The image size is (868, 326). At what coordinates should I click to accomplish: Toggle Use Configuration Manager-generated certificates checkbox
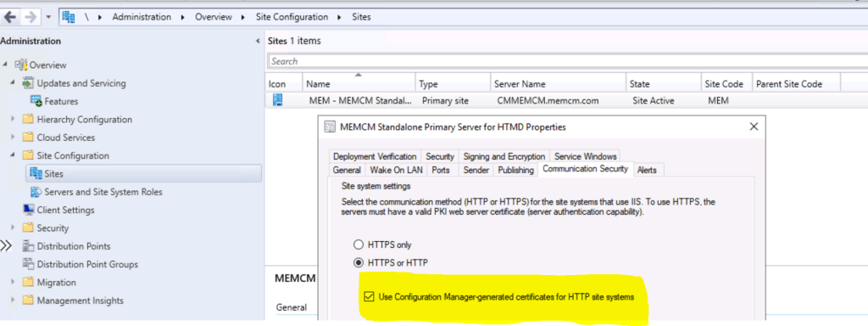369,297
